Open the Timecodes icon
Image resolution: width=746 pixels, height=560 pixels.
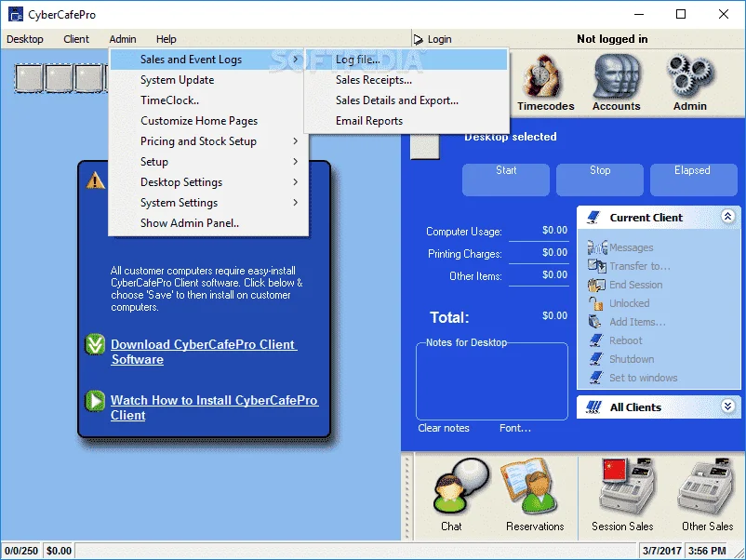click(x=545, y=76)
